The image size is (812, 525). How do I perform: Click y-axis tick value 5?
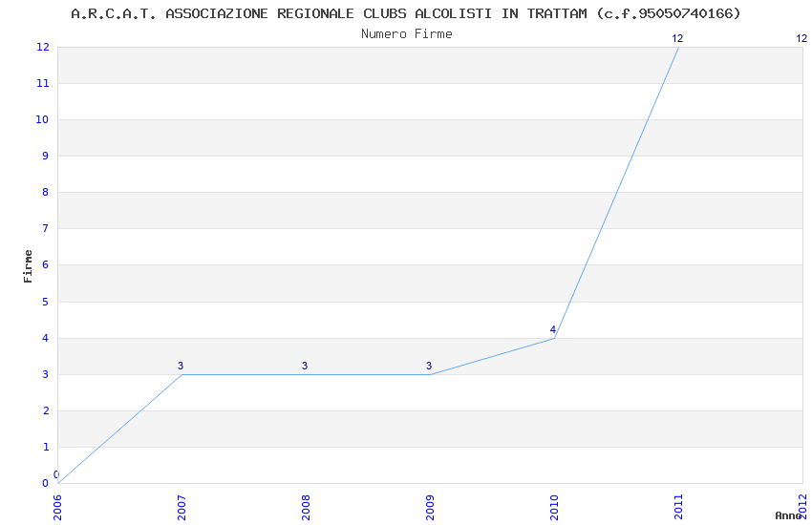[x=46, y=302]
